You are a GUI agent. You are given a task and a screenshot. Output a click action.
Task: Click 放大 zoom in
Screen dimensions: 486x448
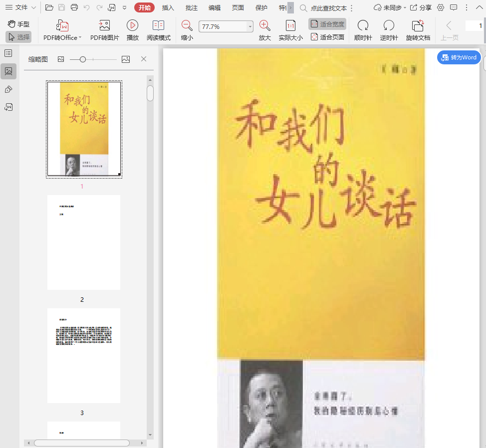264,30
